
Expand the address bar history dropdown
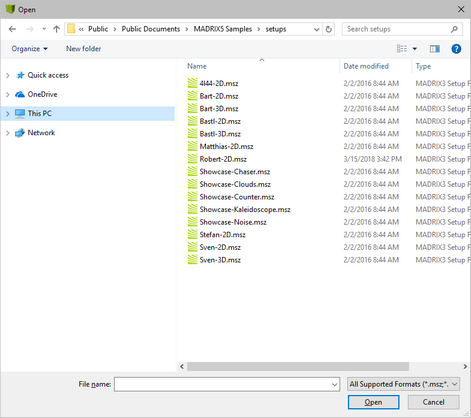coord(316,29)
